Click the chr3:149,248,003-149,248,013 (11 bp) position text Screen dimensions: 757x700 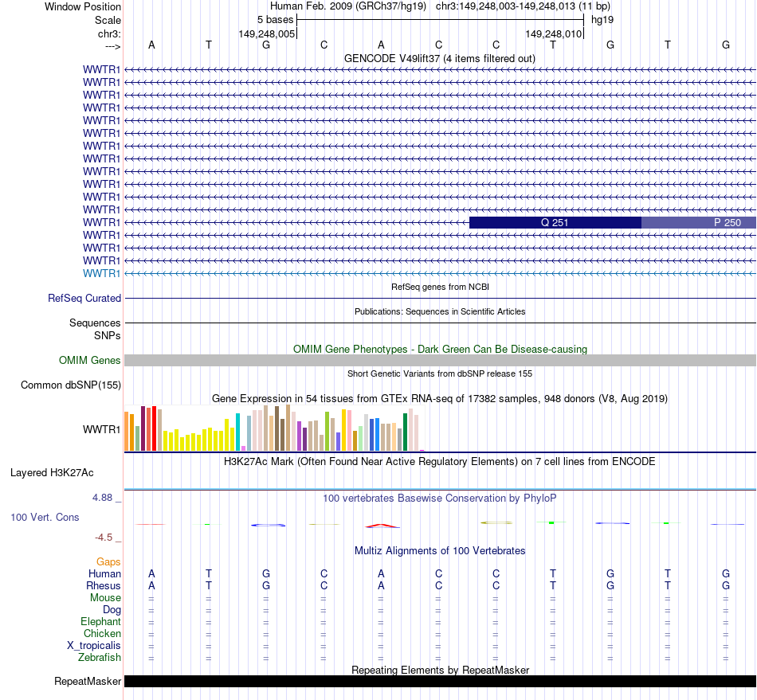pyautogui.click(x=523, y=6)
